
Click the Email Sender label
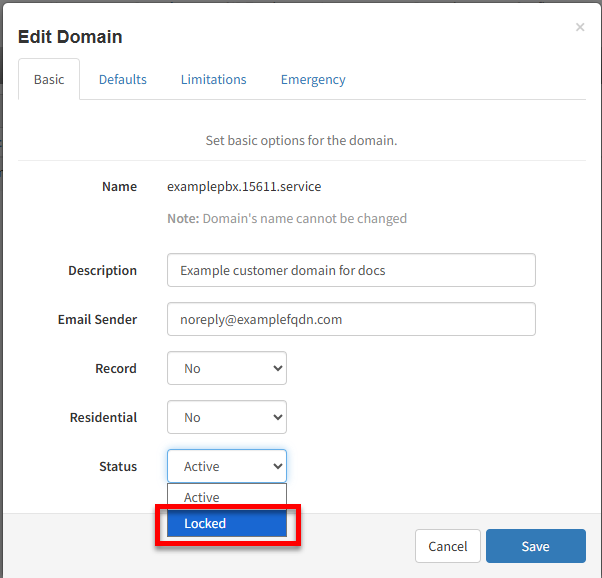point(98,320)
